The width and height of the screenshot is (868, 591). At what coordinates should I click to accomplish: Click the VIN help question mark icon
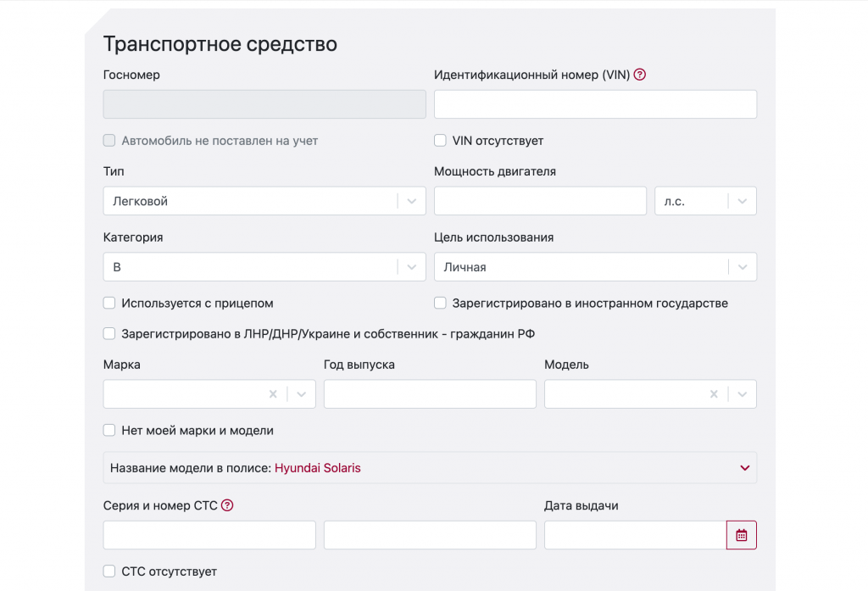640,75
